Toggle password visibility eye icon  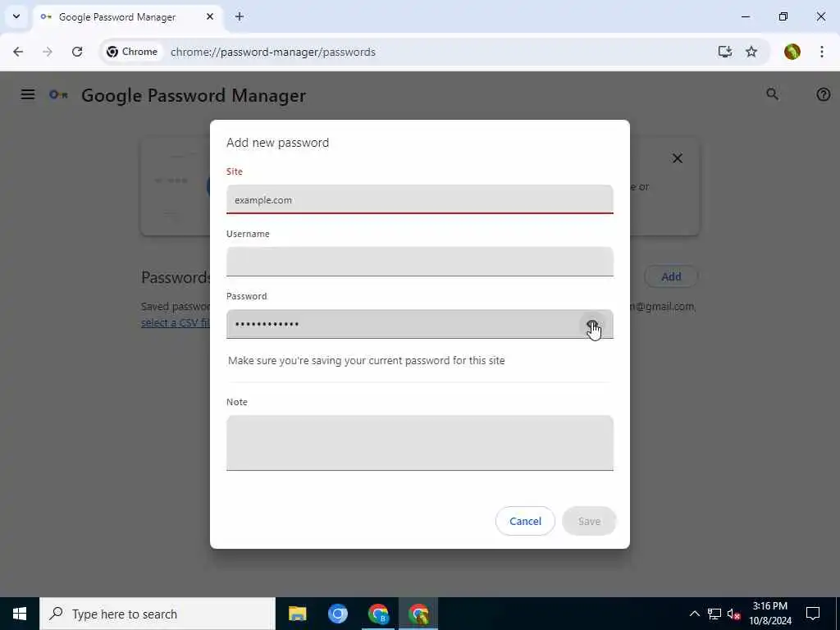pyautogui.click(x=592, y=325)
